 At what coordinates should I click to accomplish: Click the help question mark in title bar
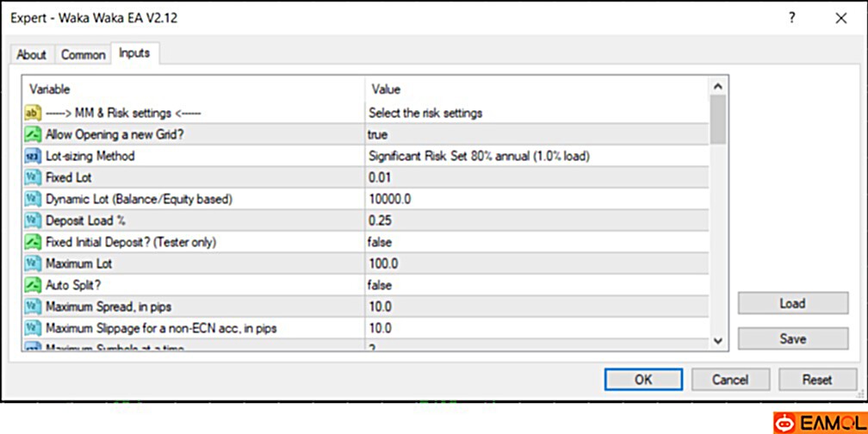point(792,18)
